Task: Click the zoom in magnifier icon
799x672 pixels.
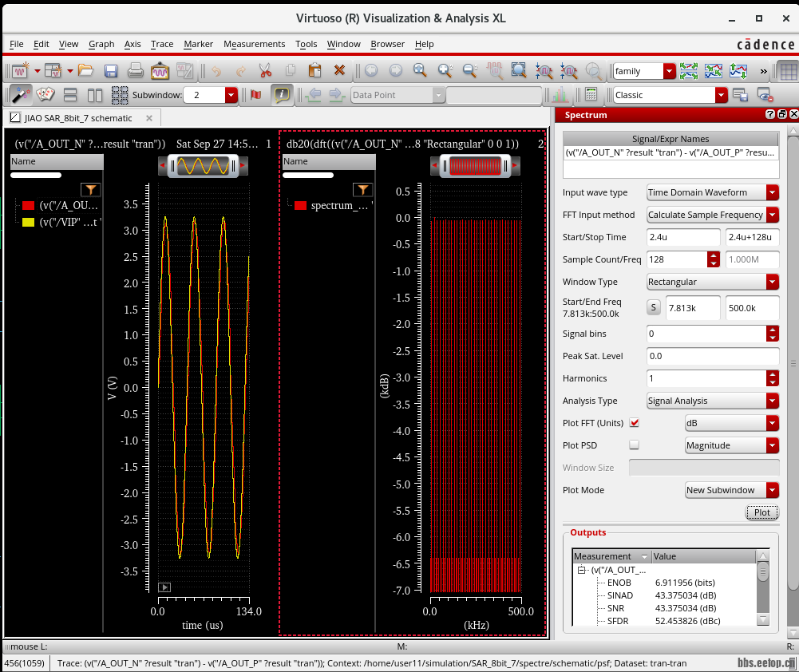Action: (x=445, y=70)
